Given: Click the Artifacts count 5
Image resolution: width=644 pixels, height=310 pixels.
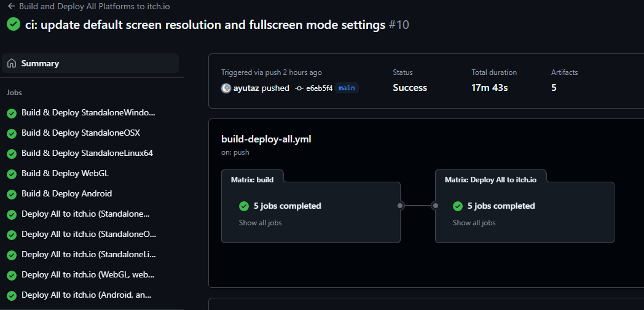Looking at the screenshot, I should pos(554,88).
